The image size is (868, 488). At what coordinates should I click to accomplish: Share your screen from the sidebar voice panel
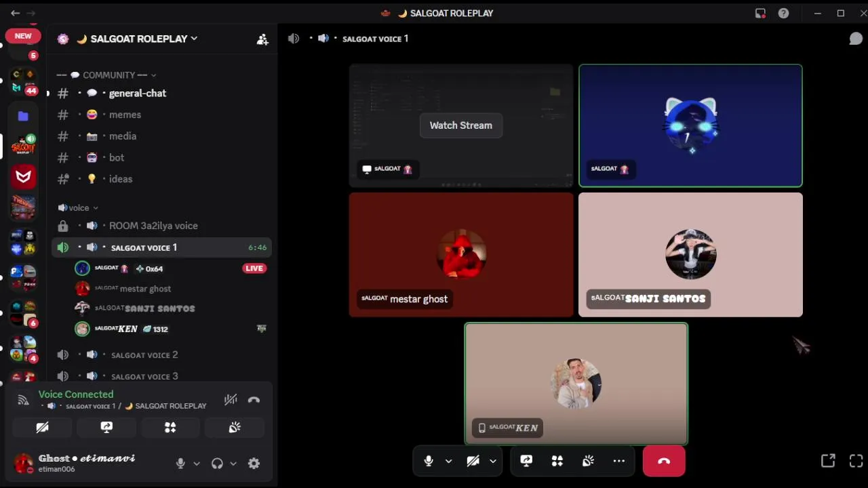[106, 428]
